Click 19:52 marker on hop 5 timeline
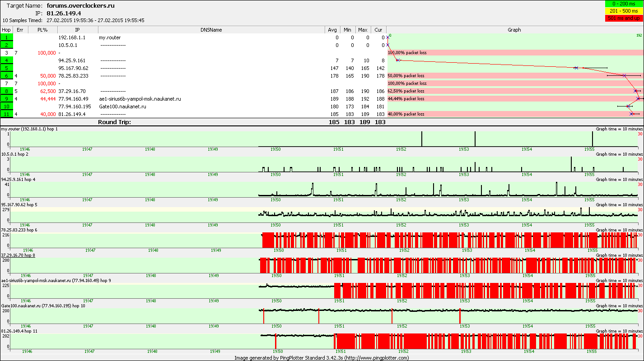The image size is (644, 361). click(401, 225)
